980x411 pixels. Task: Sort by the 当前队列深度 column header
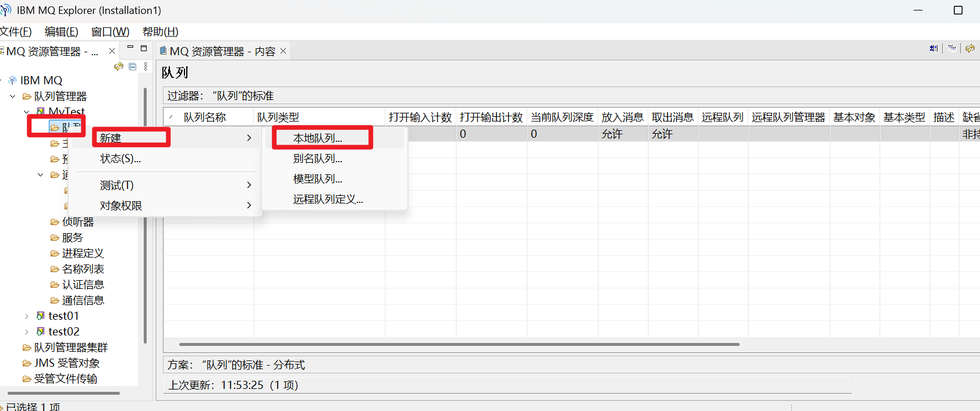pos(562,117)
